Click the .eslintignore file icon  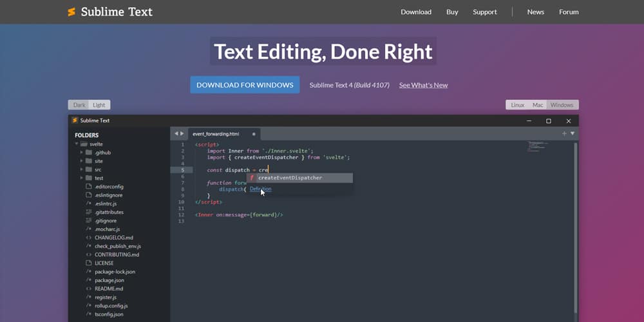88,195
